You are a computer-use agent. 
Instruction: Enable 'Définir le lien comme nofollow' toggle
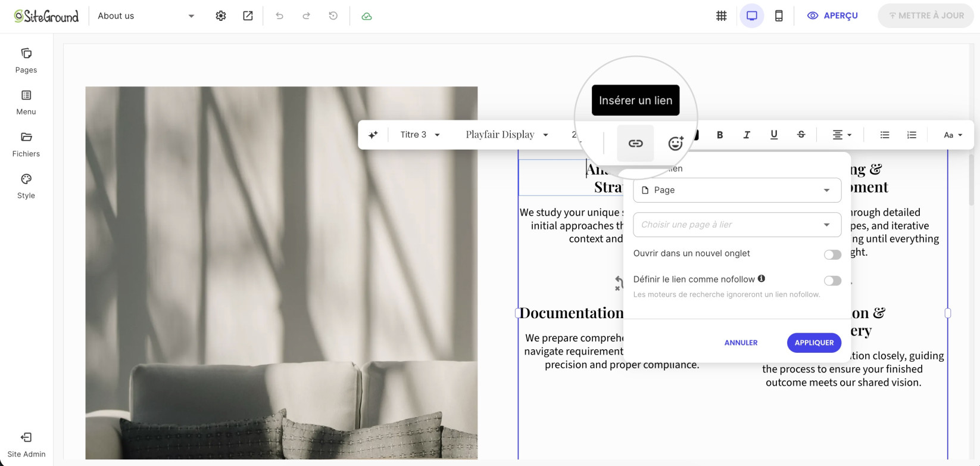[x=832, y=280]
